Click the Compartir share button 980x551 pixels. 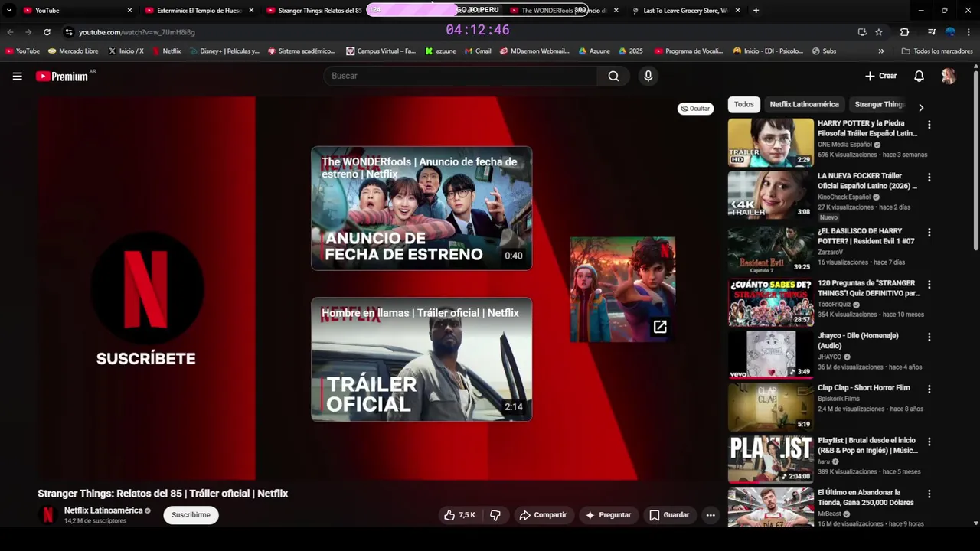tap(543, 515)
